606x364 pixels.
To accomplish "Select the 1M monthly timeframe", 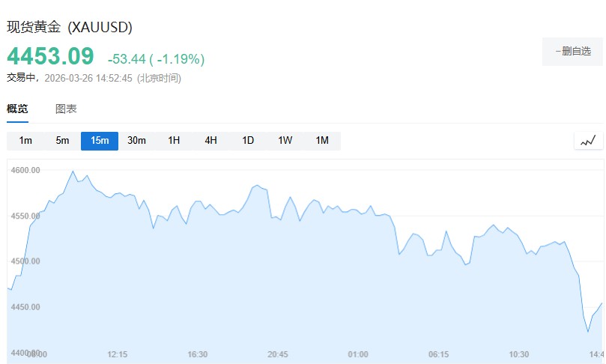I will click(322, 141).
